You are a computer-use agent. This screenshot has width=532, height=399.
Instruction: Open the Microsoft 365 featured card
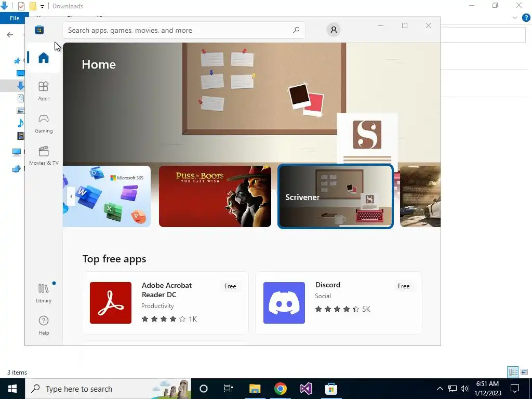pyautogui.click(x=107, y=196)
